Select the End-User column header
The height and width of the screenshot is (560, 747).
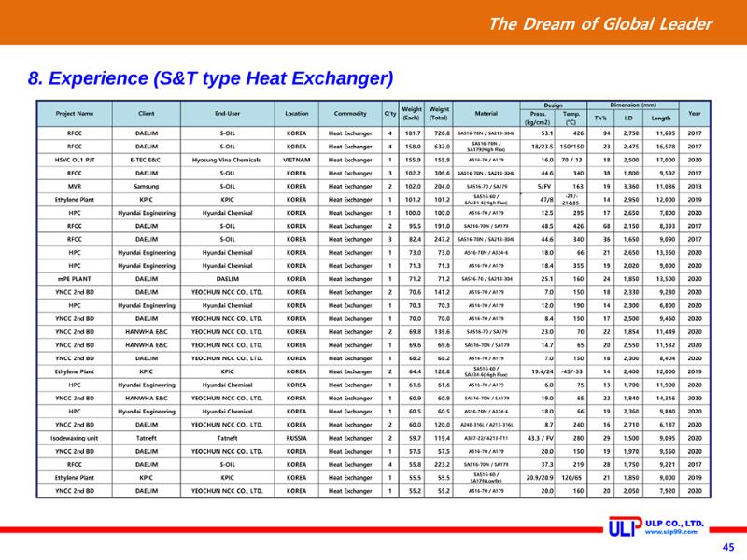[227, 113]
